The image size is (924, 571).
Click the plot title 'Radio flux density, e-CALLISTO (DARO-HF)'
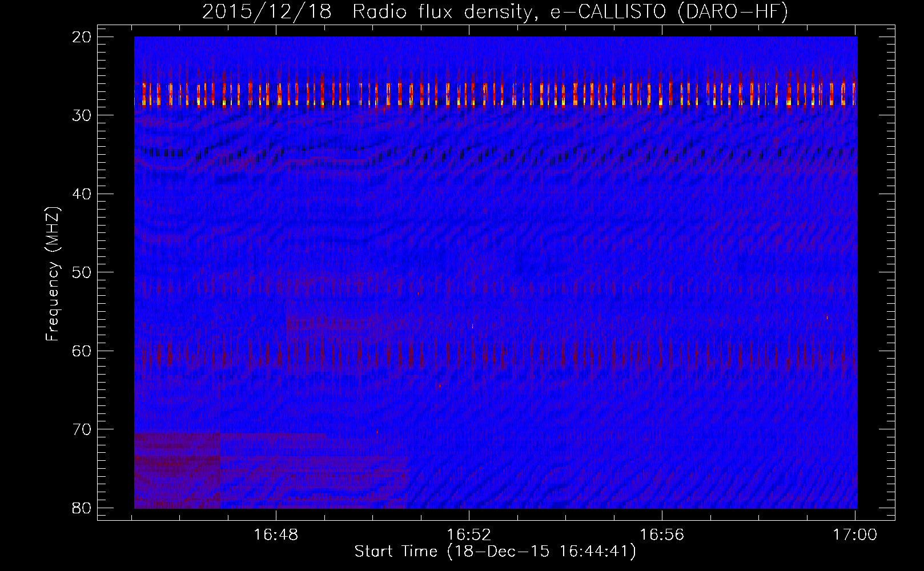coord(570,13)
